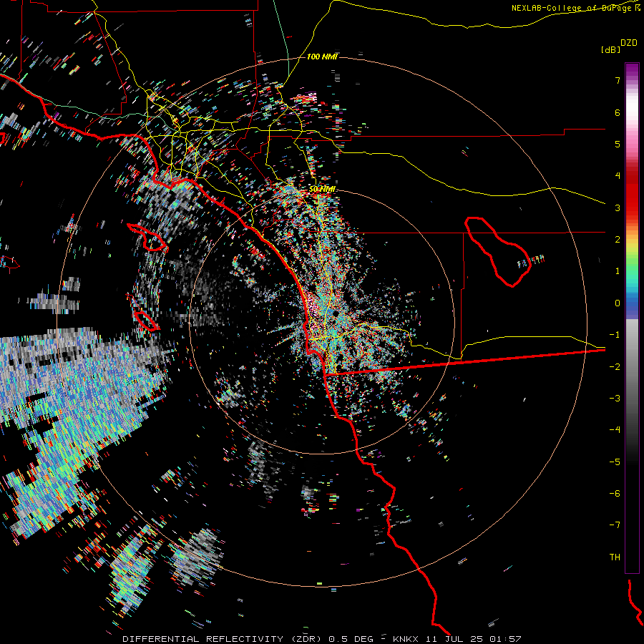Click the [dB] units label
644x644 pixels.
click(x=610, y=49)
